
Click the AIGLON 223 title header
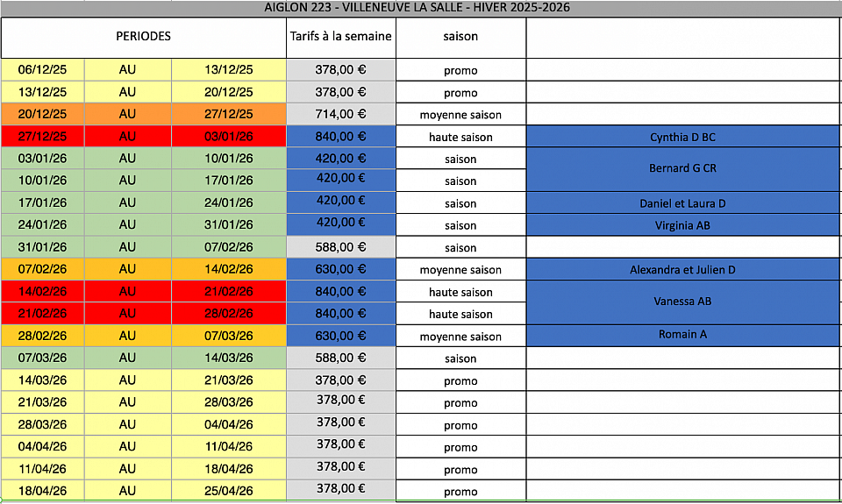tap(421, 8)
